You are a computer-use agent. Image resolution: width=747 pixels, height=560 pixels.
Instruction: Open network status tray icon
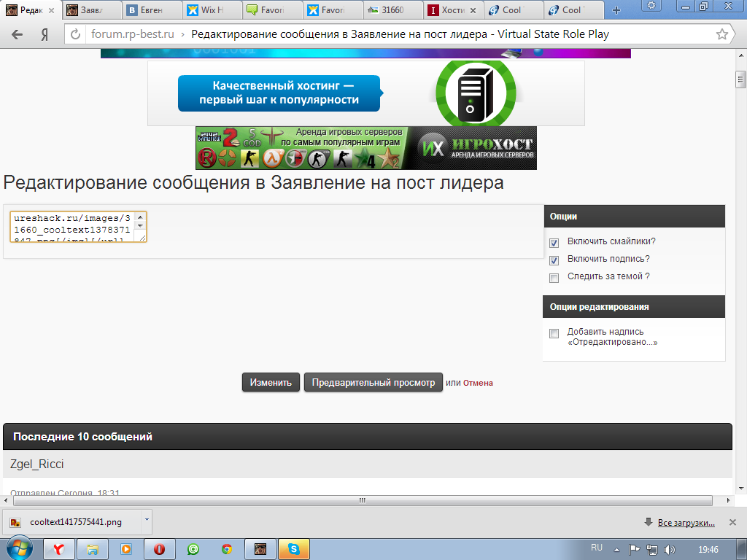pyautogui.click(x=651, y=550)
